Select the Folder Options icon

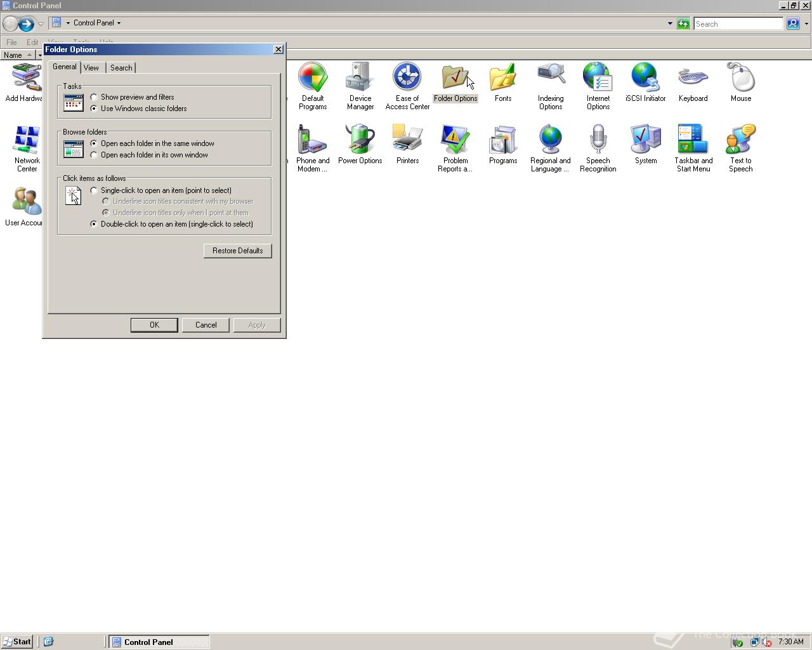[455, 83]
